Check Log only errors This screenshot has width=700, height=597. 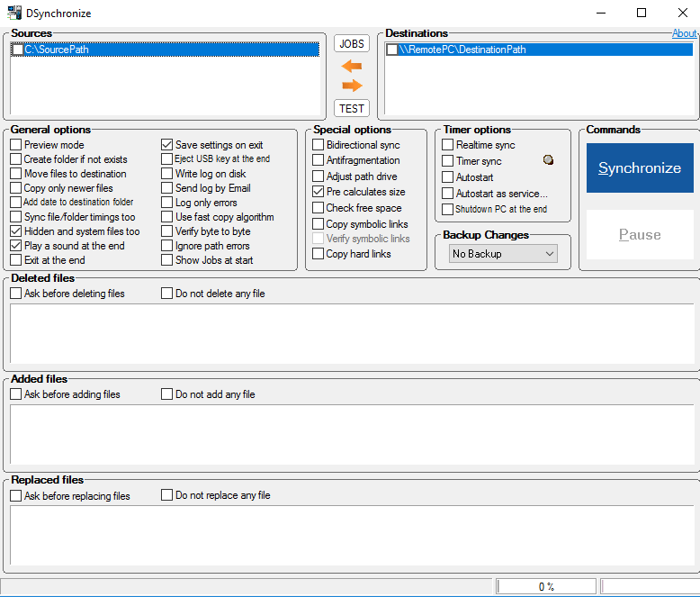(x=166, y=203)
